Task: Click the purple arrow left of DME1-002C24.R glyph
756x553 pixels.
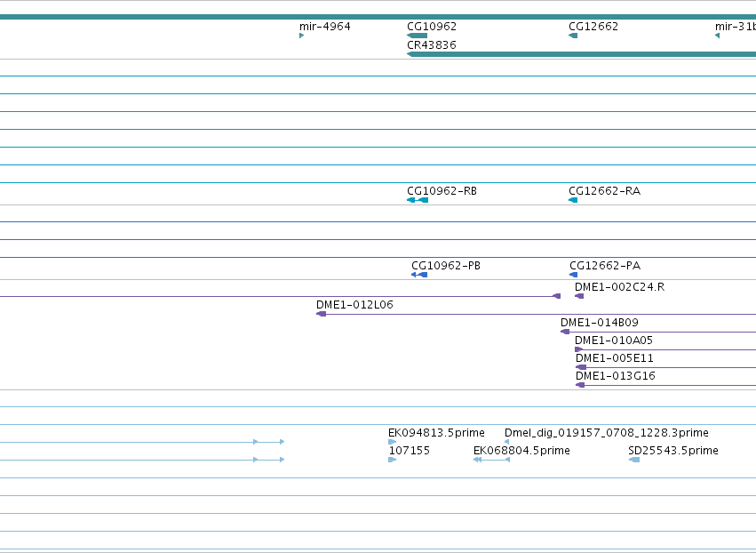Action: (x=556, y=296)
